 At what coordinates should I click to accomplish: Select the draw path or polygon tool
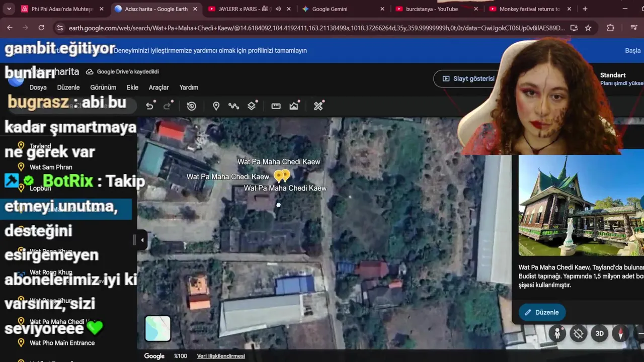tap(233, 106)
